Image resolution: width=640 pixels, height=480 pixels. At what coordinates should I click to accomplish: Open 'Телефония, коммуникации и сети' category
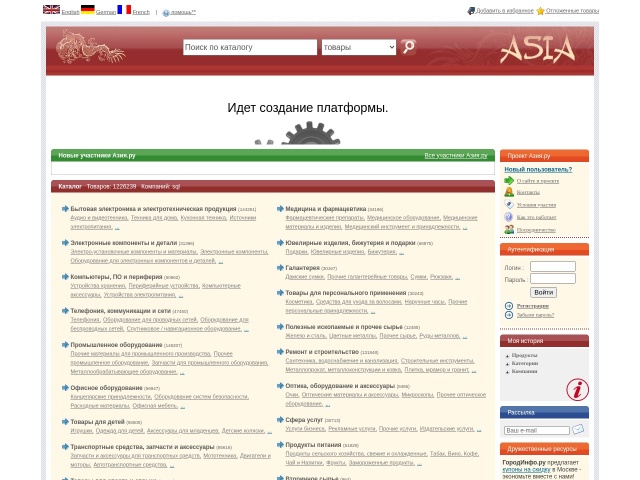120,311
